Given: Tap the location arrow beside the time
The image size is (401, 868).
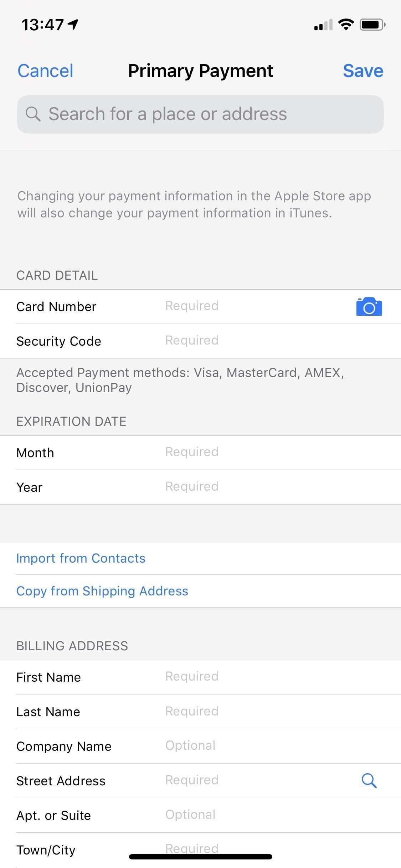Looking at the screenshot, I should tap(73, 24).
